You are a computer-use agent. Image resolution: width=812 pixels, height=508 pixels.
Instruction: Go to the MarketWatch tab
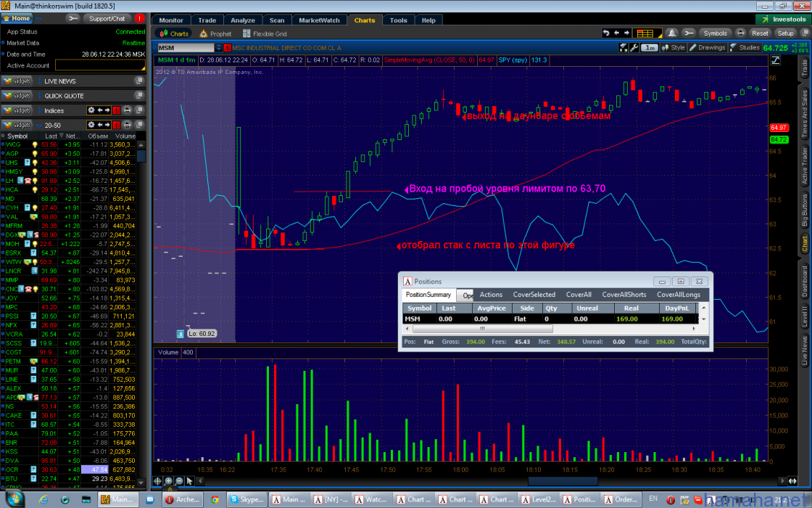[x=319, y=20]
